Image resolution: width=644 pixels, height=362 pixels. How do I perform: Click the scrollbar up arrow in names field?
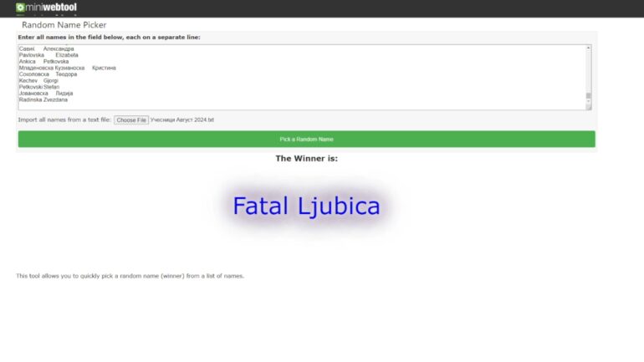click(x=588, y=48)
